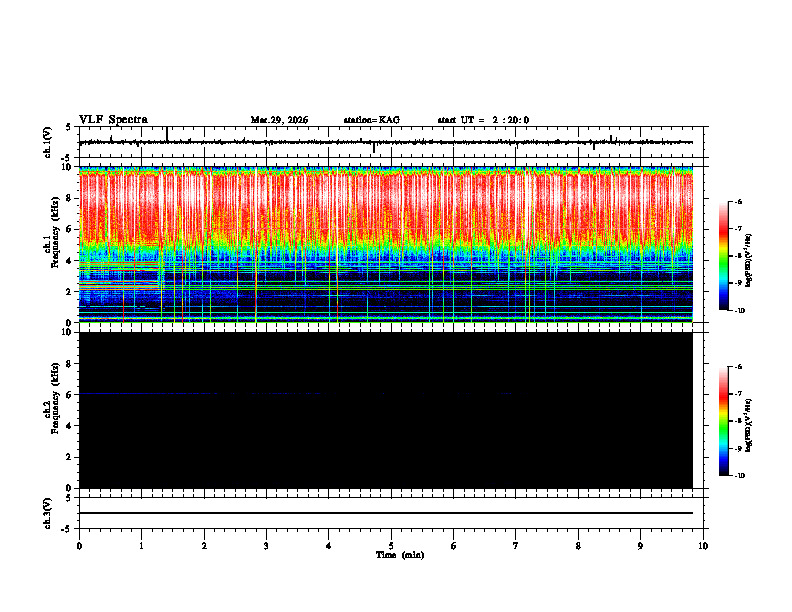Select the 4 kHz tick on ch.2 spectrogram
Screen dimensions: 792x612
(x=70, y=426)
